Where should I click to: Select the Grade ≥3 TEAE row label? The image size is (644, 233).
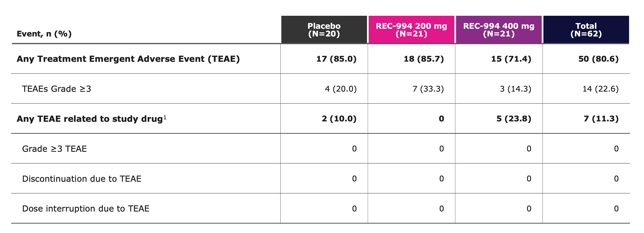(x=54, y=149)
